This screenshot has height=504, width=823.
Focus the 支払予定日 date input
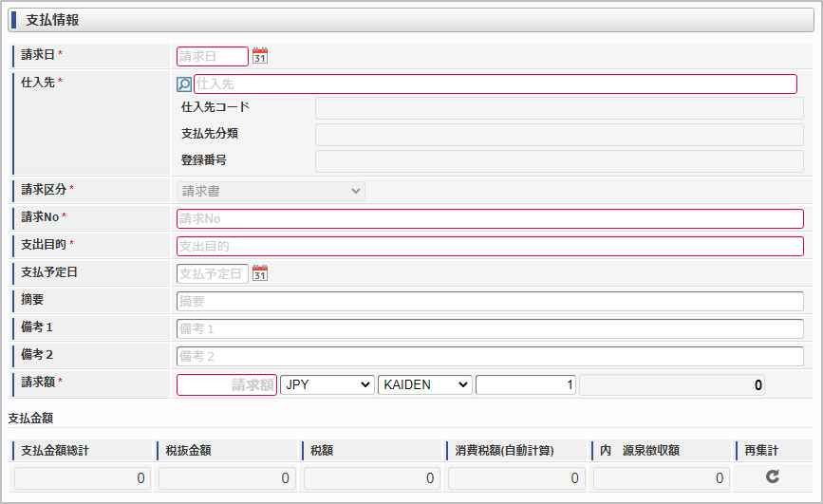point(213,273)
